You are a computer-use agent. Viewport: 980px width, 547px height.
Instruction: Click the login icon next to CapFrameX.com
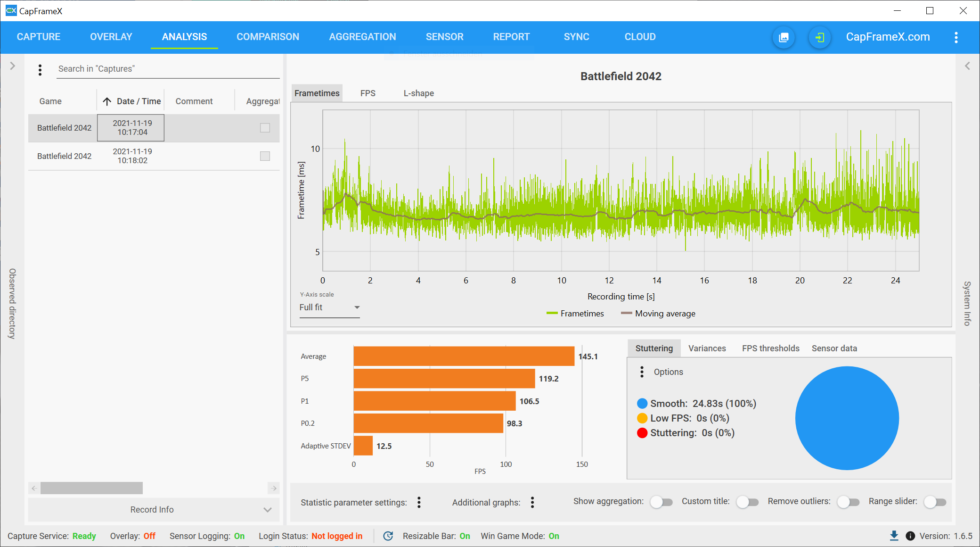tap(820, 37)
